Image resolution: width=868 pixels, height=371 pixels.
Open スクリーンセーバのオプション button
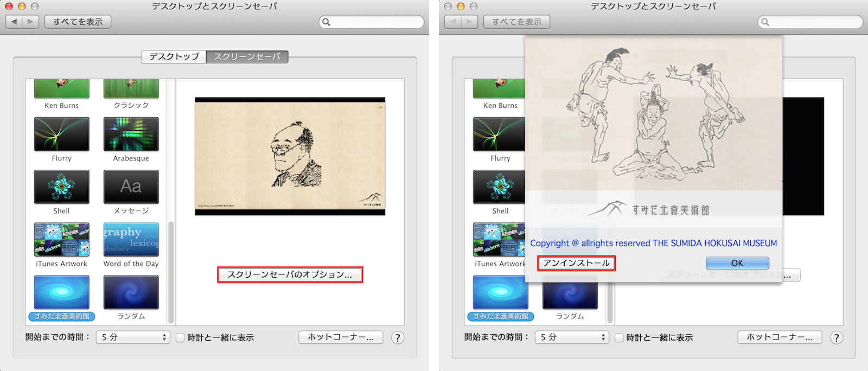click(290, 274)
